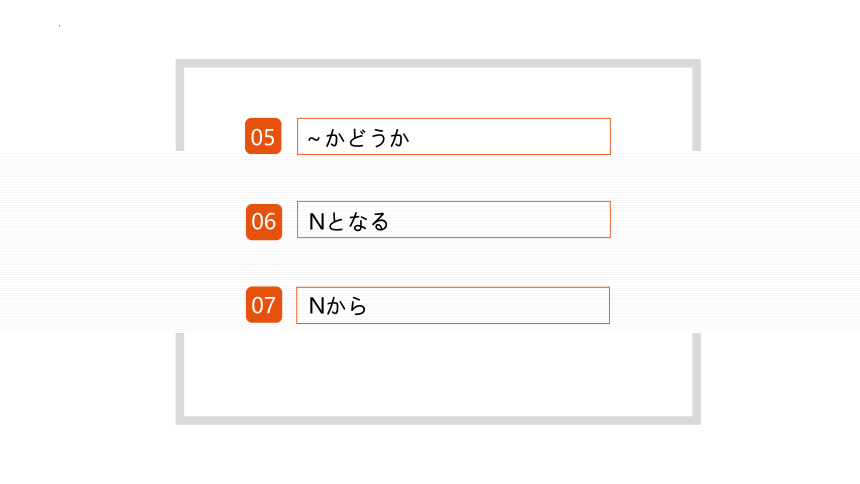The image size is (860, 484).
Task: Click the letter N in Nから
Action: coord(316,306)
